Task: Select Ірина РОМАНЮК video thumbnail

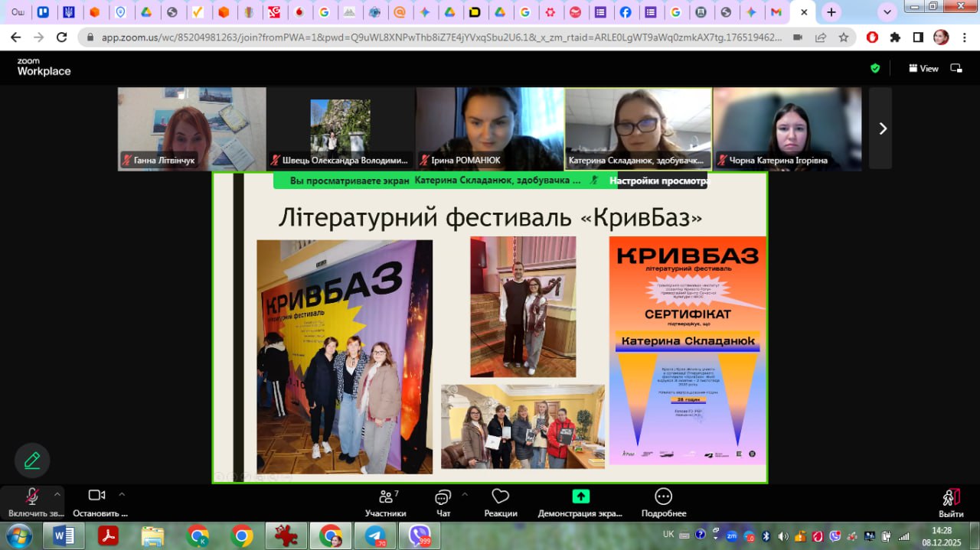Action: point(489,128)
